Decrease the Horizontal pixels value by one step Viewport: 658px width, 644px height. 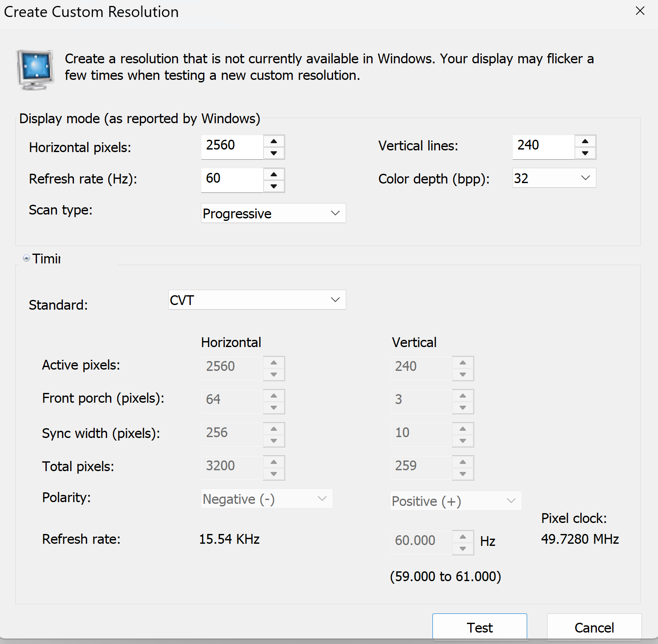274,153
